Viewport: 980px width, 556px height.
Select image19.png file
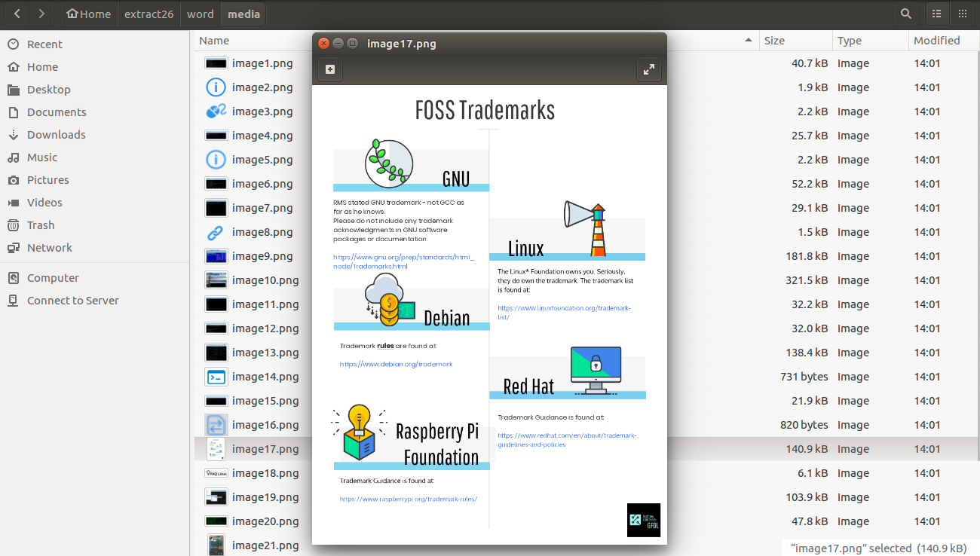tap(265, 497)
